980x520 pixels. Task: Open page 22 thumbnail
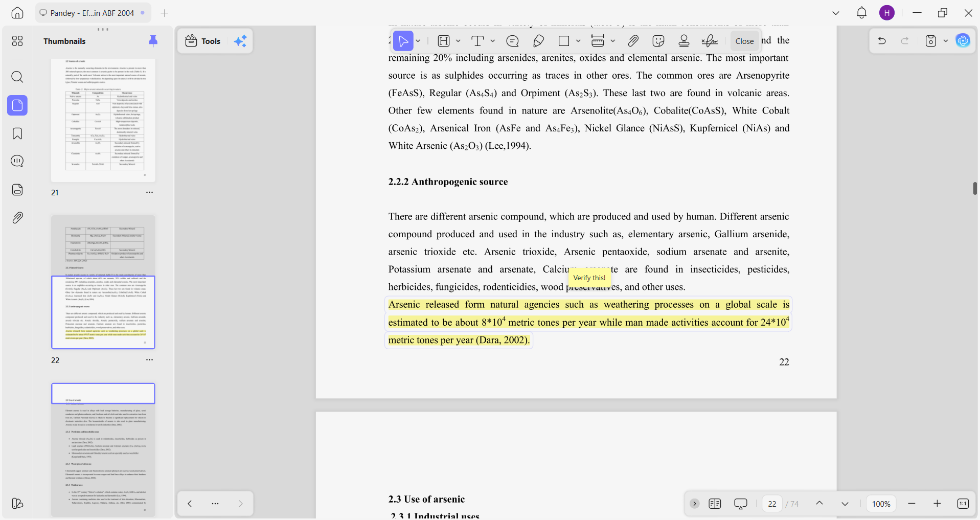(x=103, y=282)
